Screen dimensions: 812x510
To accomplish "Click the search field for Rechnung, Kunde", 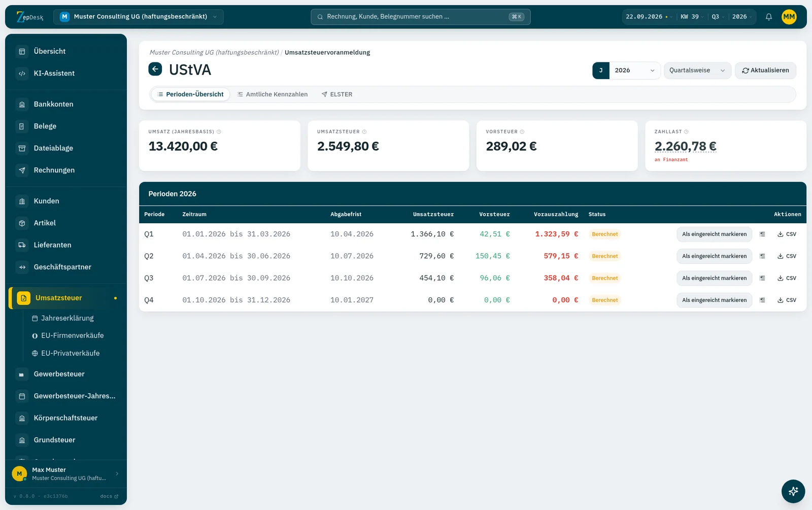I will click(x=421, y=17).
